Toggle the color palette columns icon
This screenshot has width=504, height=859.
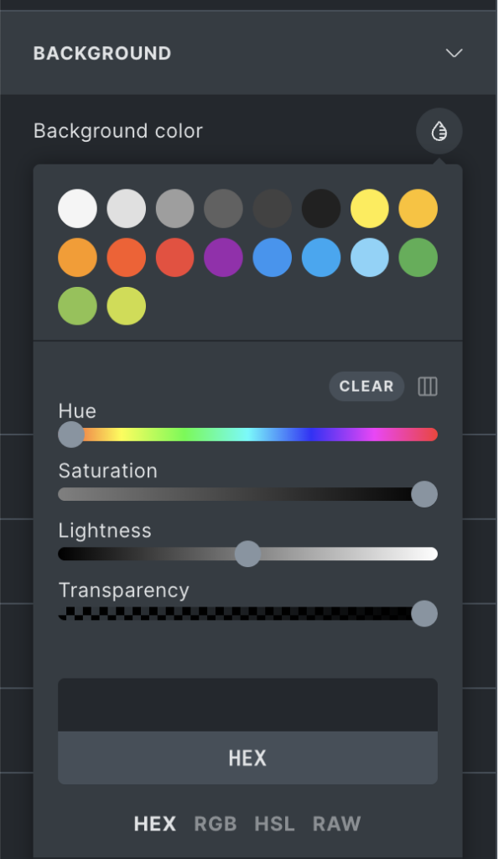point(428,387)
